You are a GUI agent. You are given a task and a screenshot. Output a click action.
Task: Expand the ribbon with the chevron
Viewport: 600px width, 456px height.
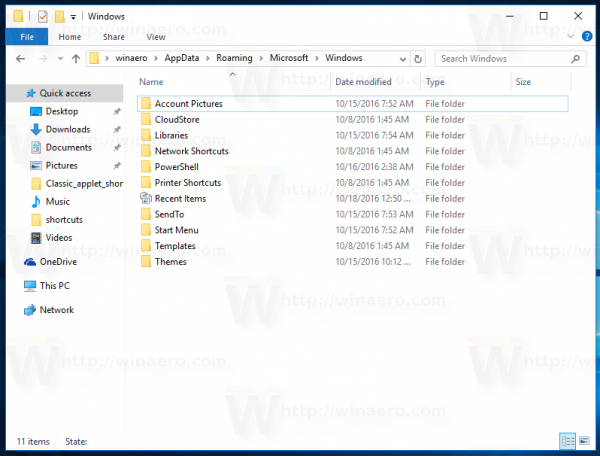coord(571,36)
